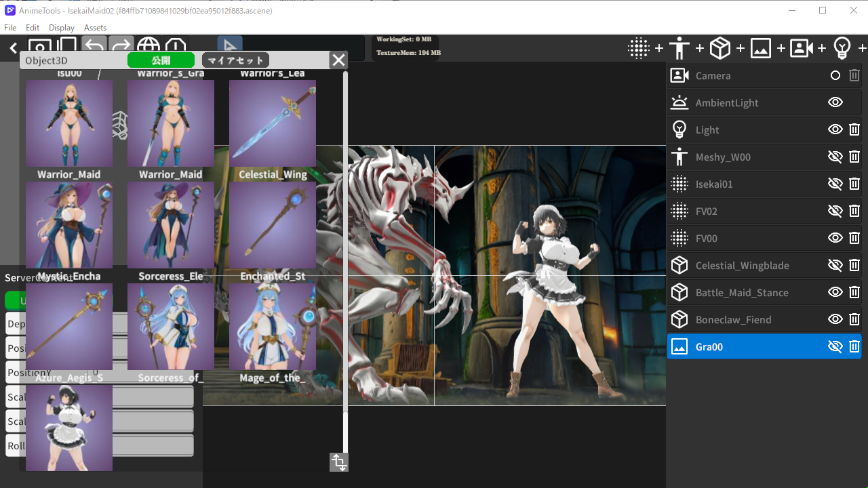The height and width of the screenshot is (488, 868).
Task: Open the Assets menu
Action: pyautogui.click(x=95, y=28)
